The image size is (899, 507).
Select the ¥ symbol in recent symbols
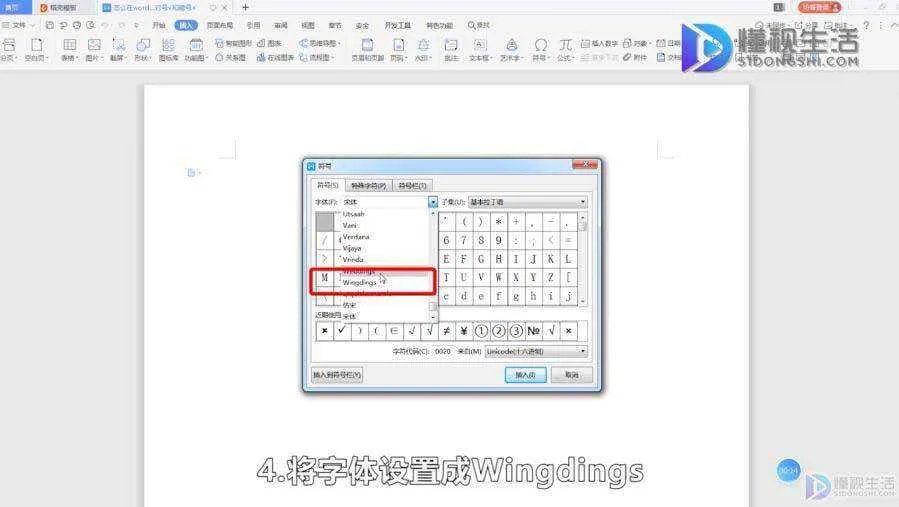(x=464, y=331)
